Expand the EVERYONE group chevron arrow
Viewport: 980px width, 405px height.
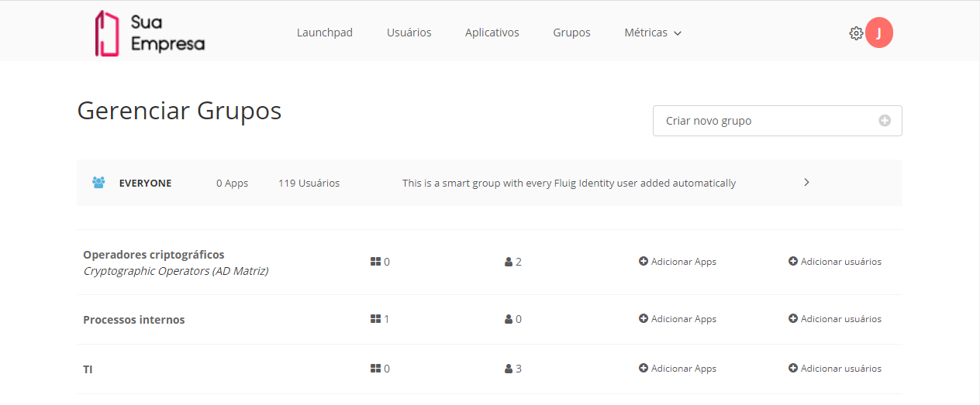(806, 183)
